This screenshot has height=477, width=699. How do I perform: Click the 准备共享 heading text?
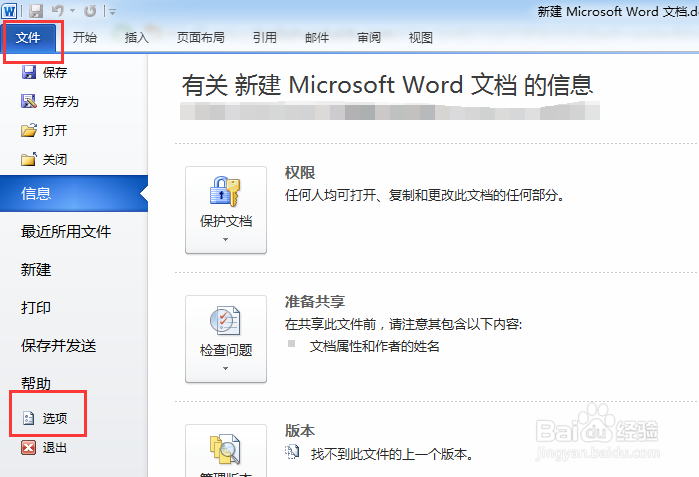tap(315, 302)
